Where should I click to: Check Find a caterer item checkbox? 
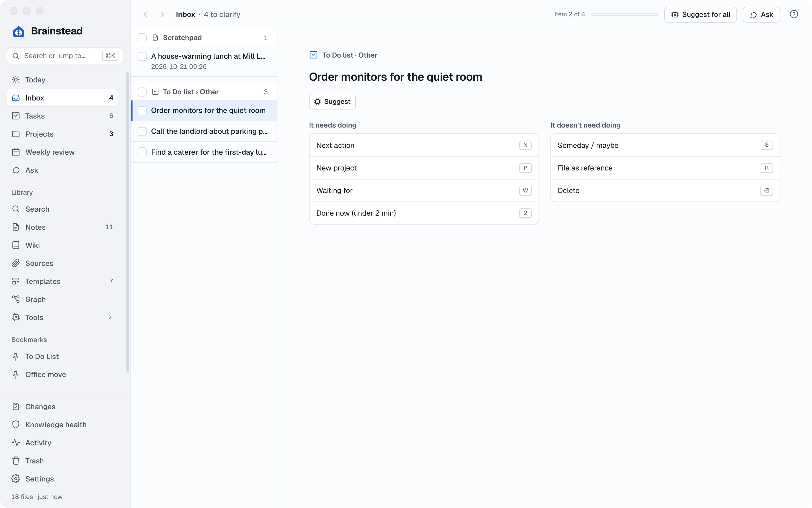142,152
